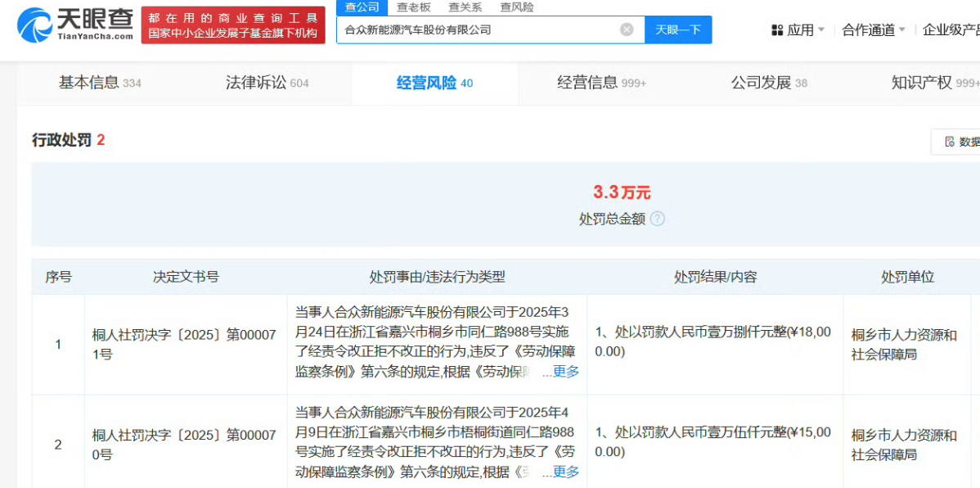The image size is (980, 488).
Task: Click the 数据 export icon button
Action: pos(956,142)
